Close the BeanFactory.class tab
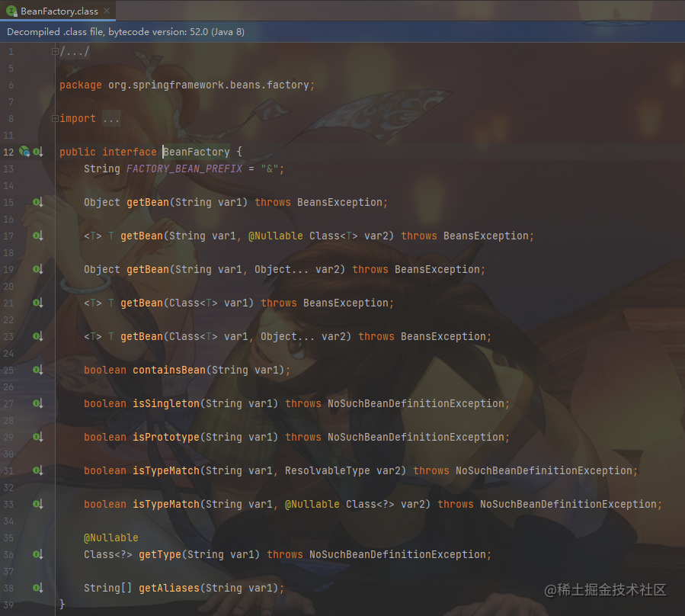 (x=107, y=11)
